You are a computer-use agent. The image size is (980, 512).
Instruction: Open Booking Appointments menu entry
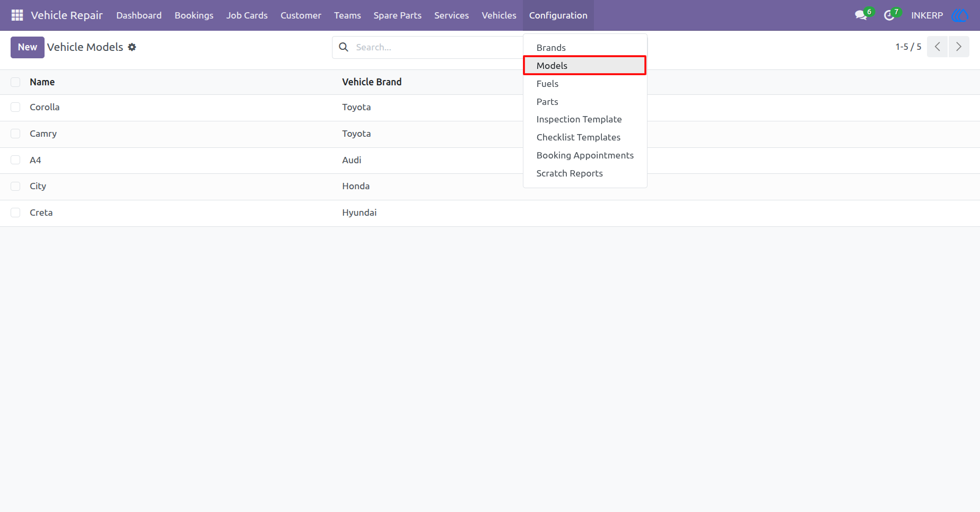click(x=585, y=155)
